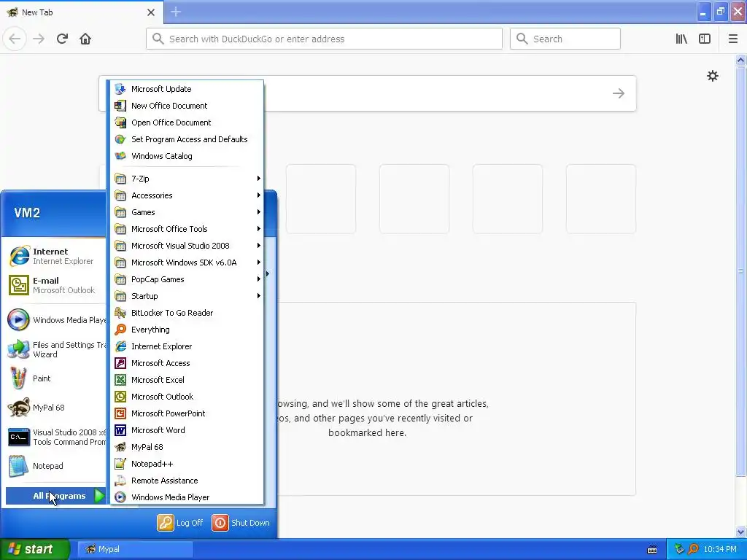Image resolution: width=747 pixels, height=560 pixels.
Task: Open MyPal 68 from start menu left pane
Action: point(55,408)
